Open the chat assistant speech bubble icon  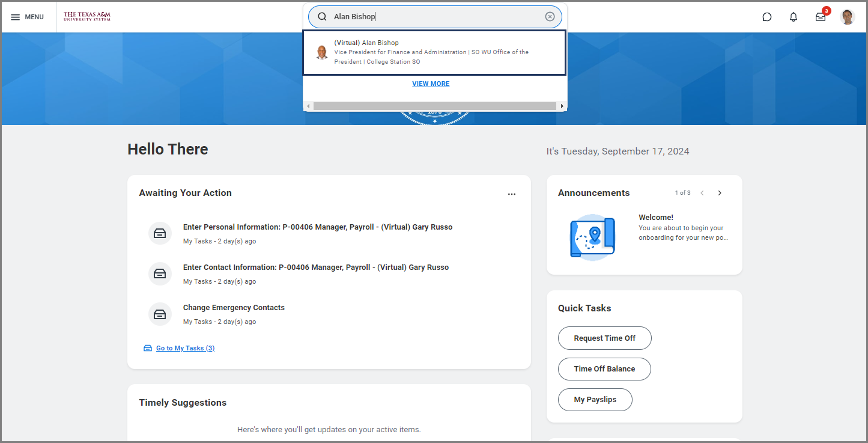[x=767, y=17]
